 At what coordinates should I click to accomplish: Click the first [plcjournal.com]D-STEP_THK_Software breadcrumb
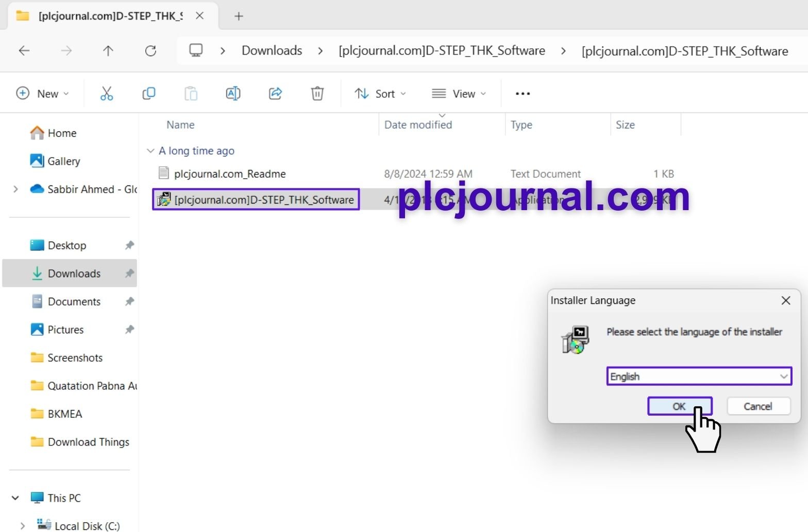[x=442, y=50]
